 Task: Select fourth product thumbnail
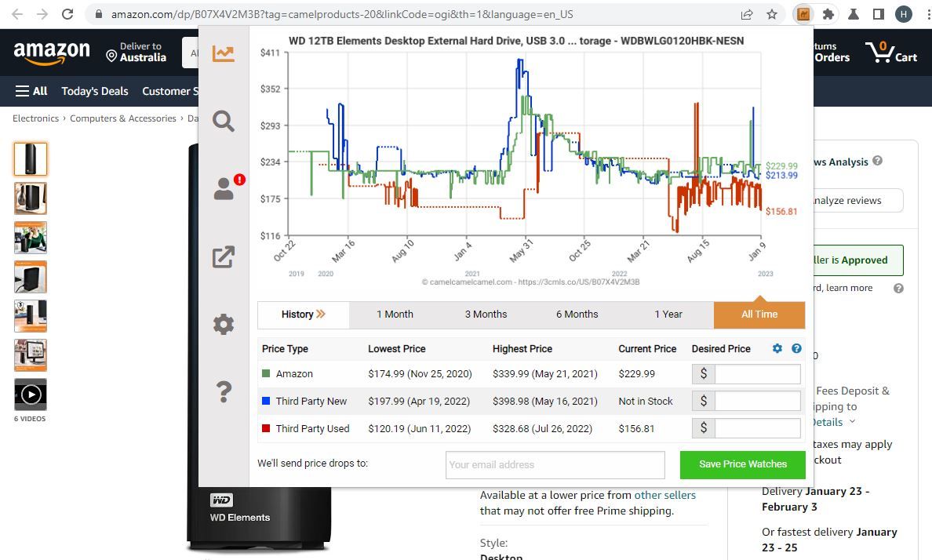[31, 277]
